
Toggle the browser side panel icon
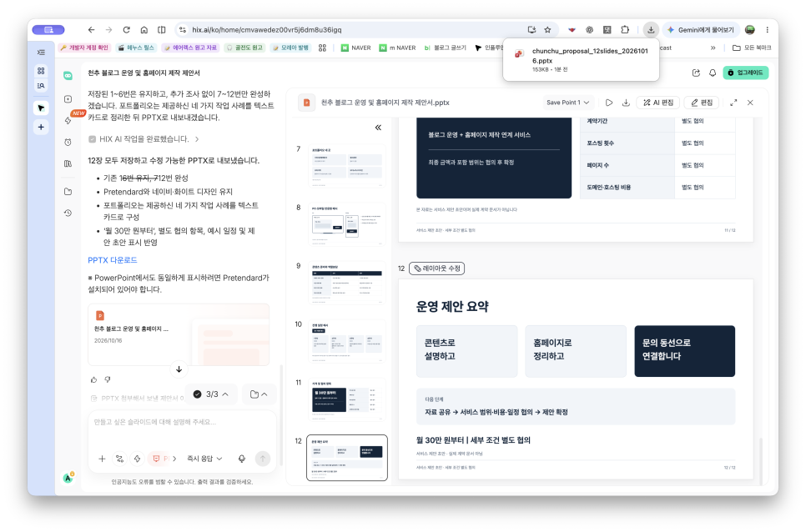point(161,30)
